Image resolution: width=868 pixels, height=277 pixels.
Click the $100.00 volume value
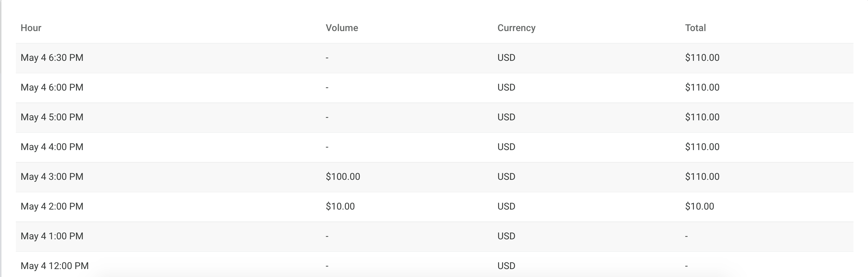coord(343,177)
